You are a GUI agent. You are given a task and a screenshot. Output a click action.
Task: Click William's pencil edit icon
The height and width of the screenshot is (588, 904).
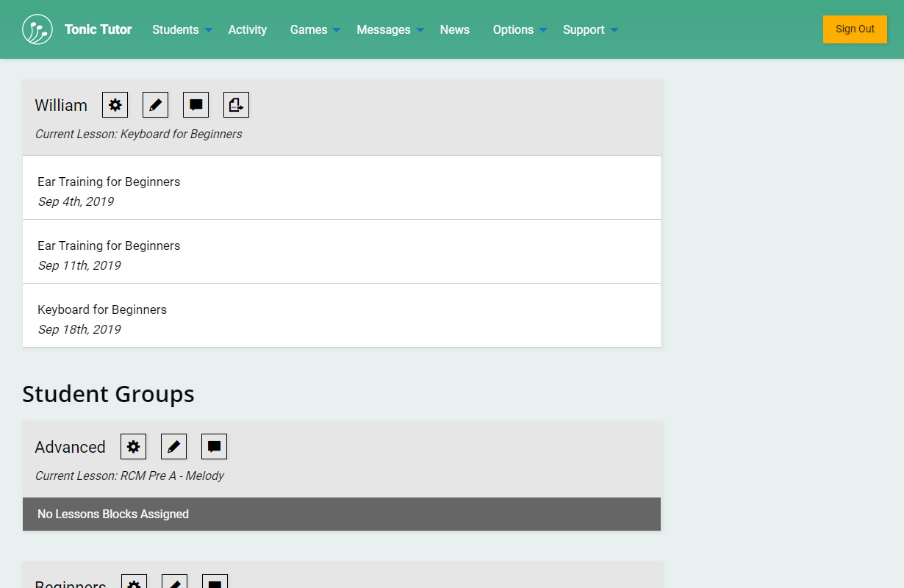[x=155, y=105]
